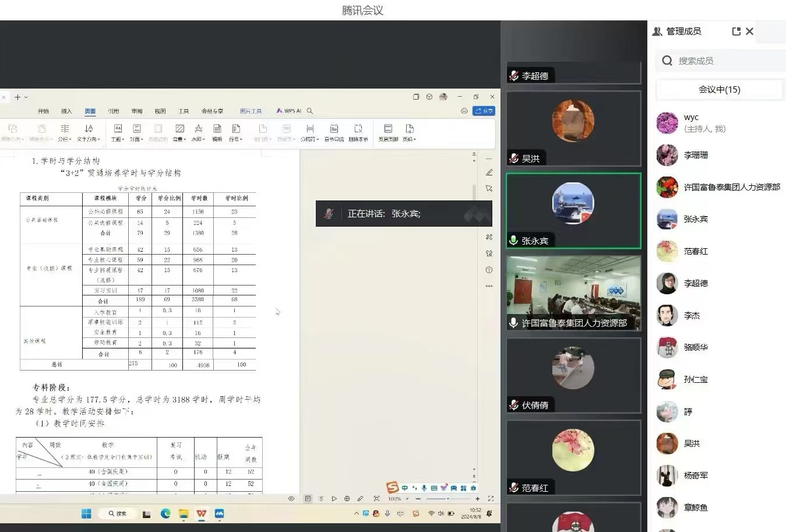Add a new WPS document tab with plus
The height and width of the screenshot is (532, 786).
17,97
